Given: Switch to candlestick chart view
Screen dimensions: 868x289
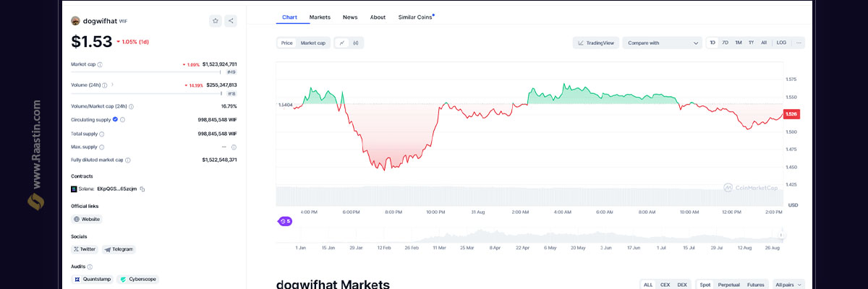Looking at the screenshot, I should 356,43.
